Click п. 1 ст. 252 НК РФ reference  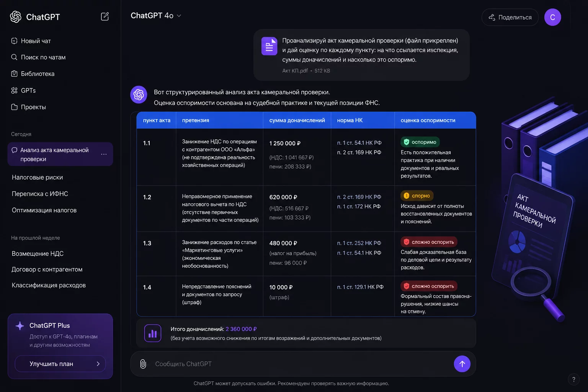tap(359, 243)
